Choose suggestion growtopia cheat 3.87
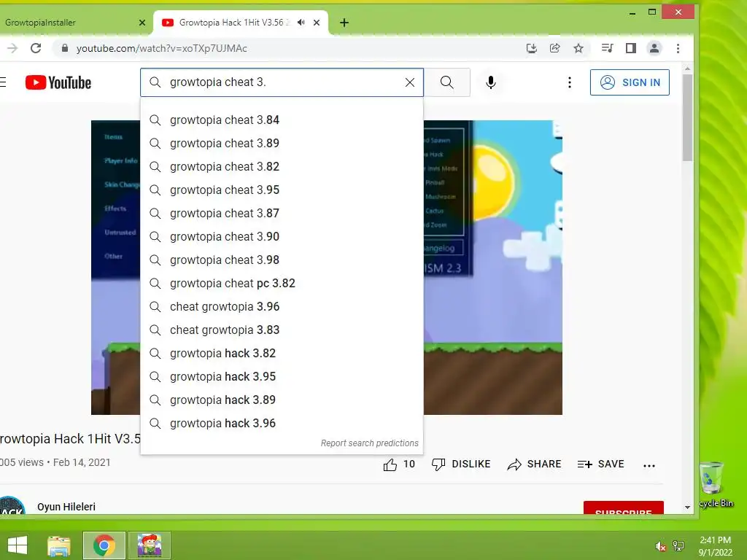Screen dimensions: 747x560 pyautogui.click(x=282, y=214)
